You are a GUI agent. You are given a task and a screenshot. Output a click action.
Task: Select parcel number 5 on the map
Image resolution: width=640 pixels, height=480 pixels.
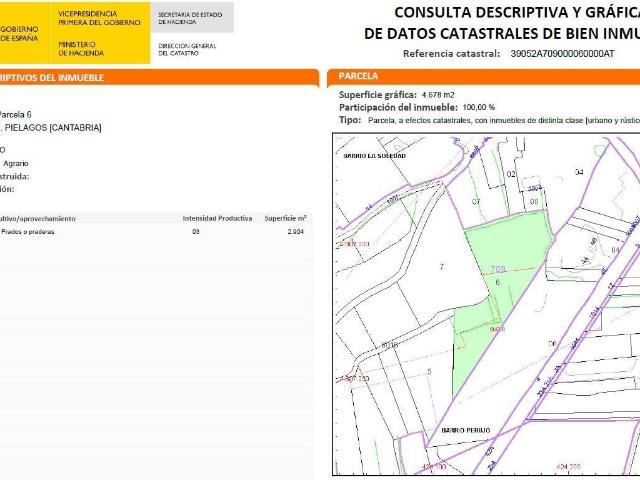click(428, 371)
